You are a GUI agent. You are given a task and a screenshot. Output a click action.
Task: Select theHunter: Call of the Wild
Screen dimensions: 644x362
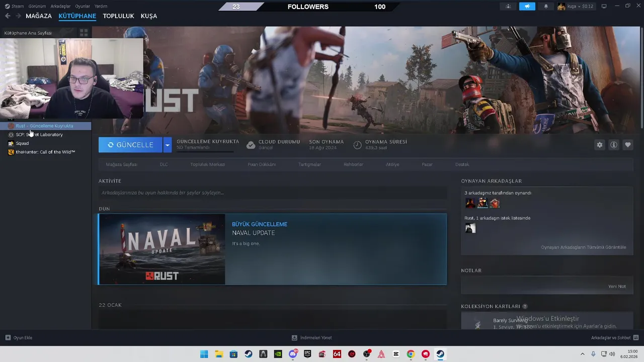[45, 152]
